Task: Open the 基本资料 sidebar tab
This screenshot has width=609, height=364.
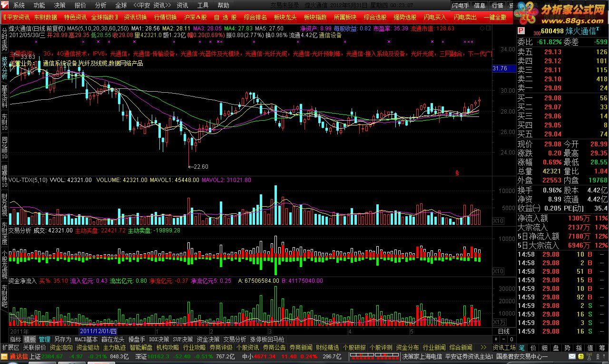Action: (4, 96)
